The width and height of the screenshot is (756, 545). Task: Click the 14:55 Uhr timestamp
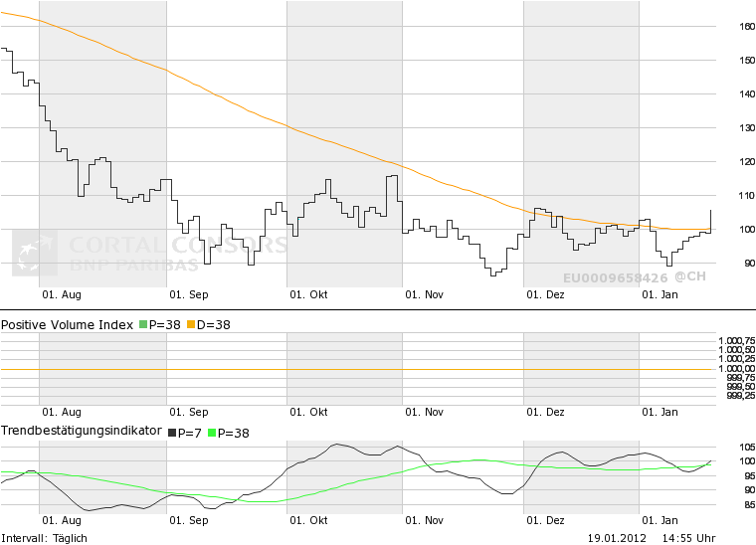click(688, 538)
